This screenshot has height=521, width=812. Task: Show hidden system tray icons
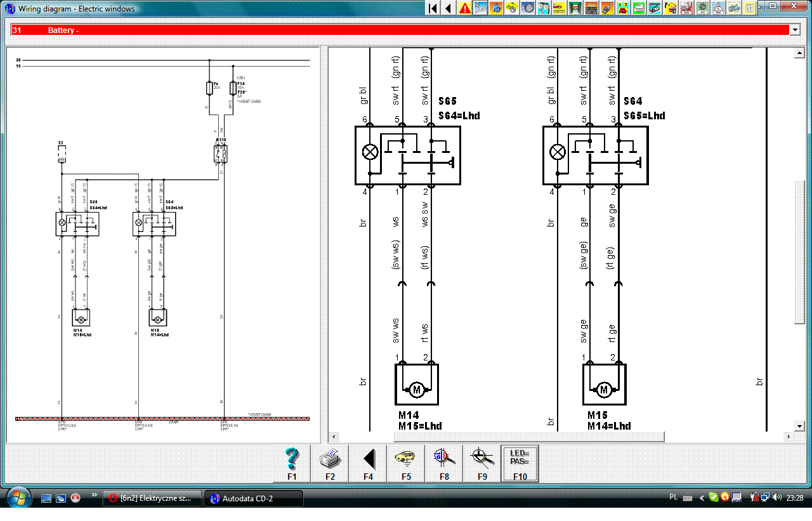(700, 498)
